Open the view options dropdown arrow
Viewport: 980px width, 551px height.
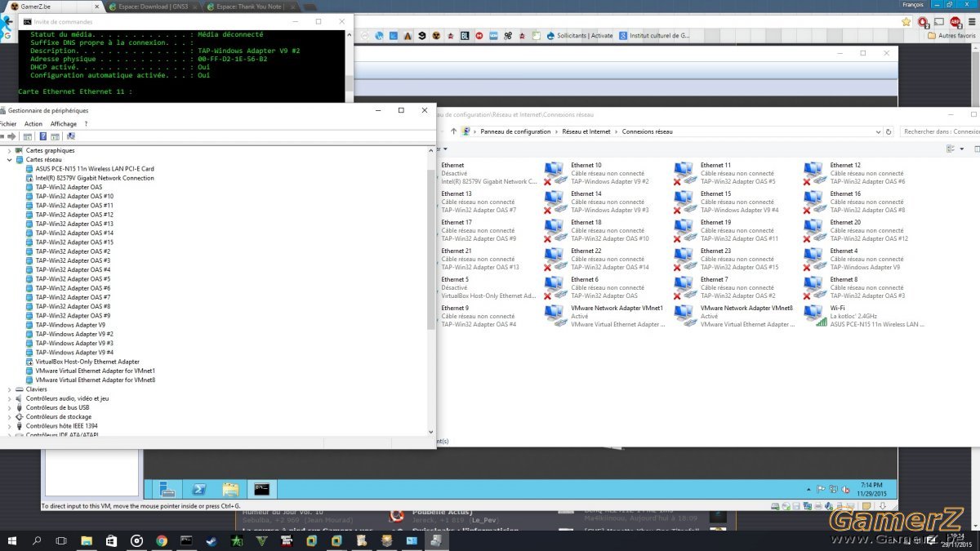(x=963, y=149)
